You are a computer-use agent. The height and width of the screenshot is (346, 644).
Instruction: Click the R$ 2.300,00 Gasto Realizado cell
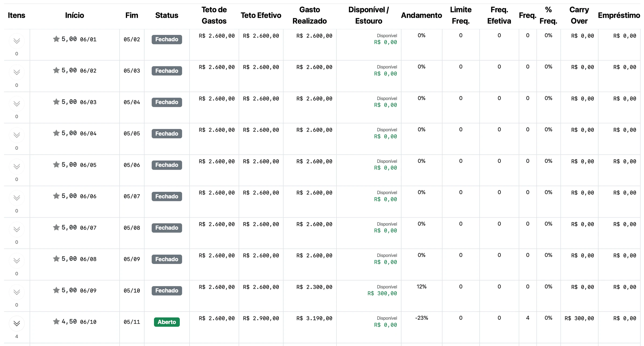[x=314, y=287]
